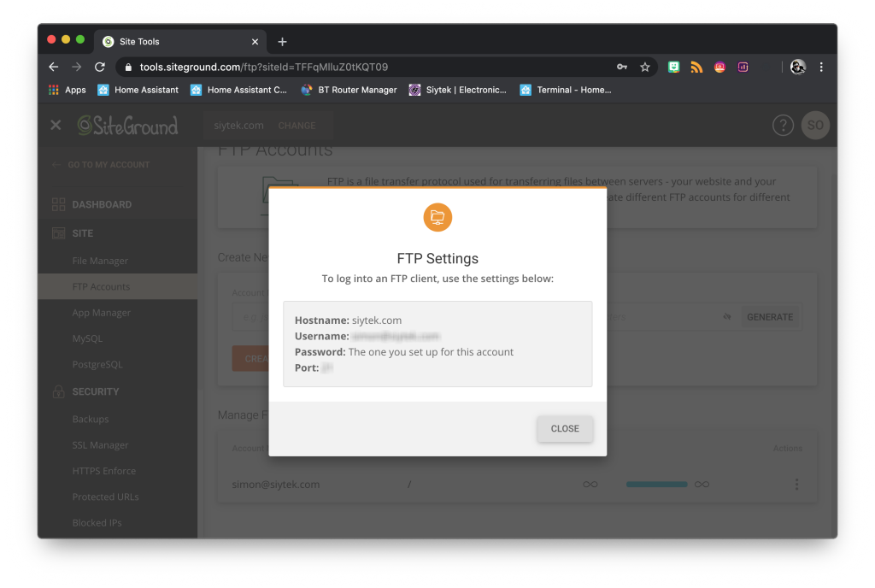Click the browser back arrow
The image size is (875, 588).
point(54,67)
